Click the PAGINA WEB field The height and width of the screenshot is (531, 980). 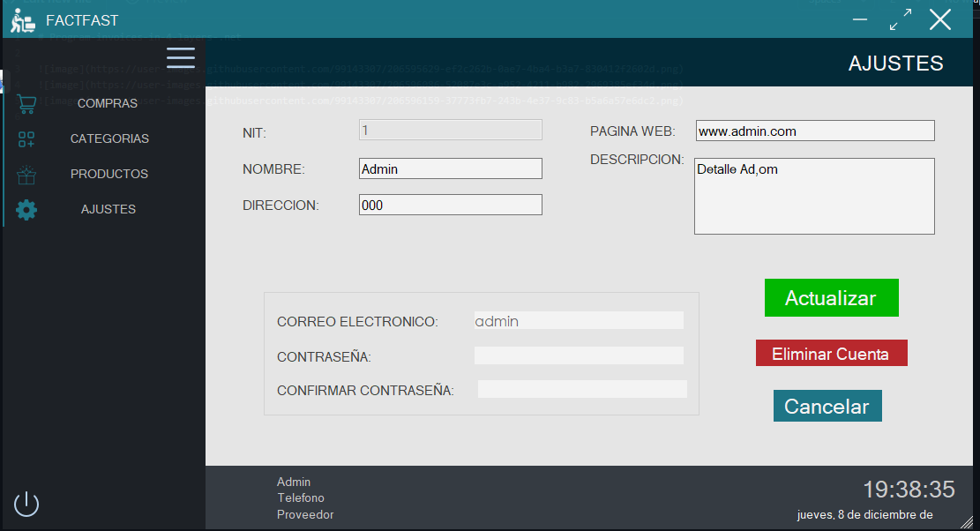point(814,130)
